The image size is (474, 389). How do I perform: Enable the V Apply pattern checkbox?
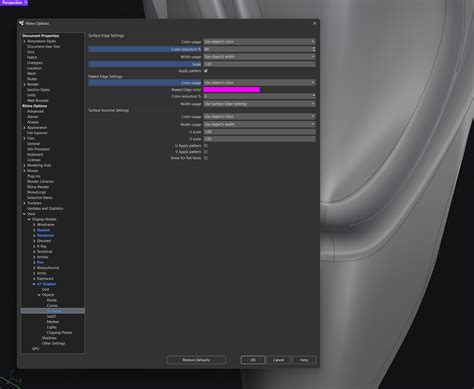click(206, 152)
